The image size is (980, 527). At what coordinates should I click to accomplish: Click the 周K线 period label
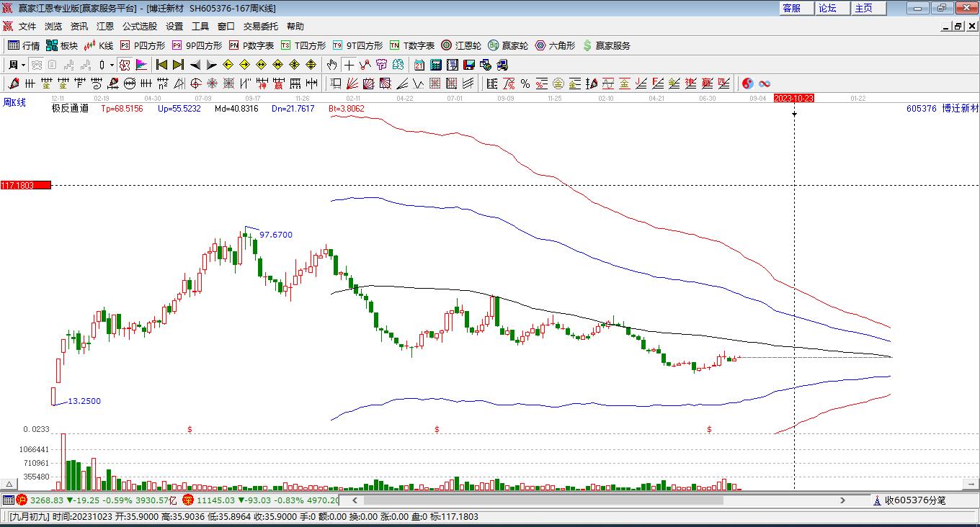(x=14, y=102)
